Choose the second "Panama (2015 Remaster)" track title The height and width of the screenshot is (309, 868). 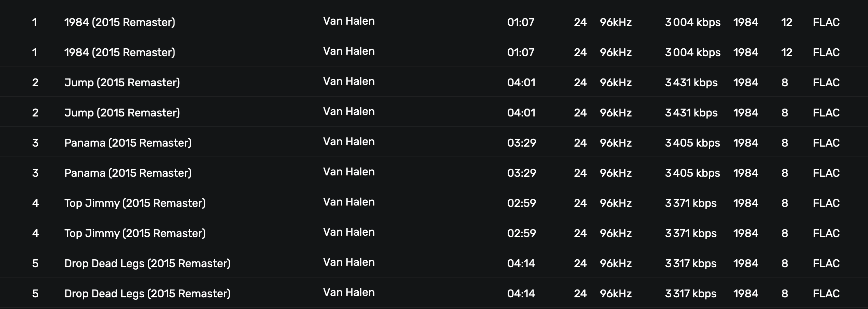pyautogui.click(x=128, y=173)
